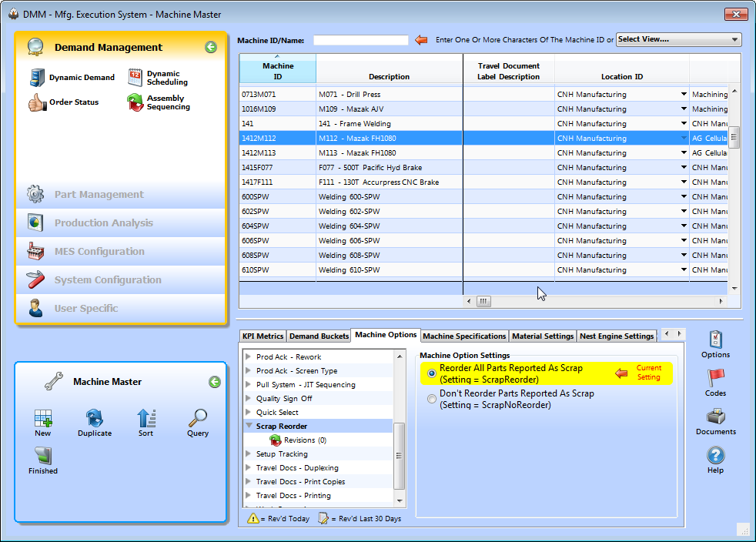Open Scrap Reorder Revisions (0) entry
The width and height of the screenshot is (756, 542).
click(x=299, y=440)
